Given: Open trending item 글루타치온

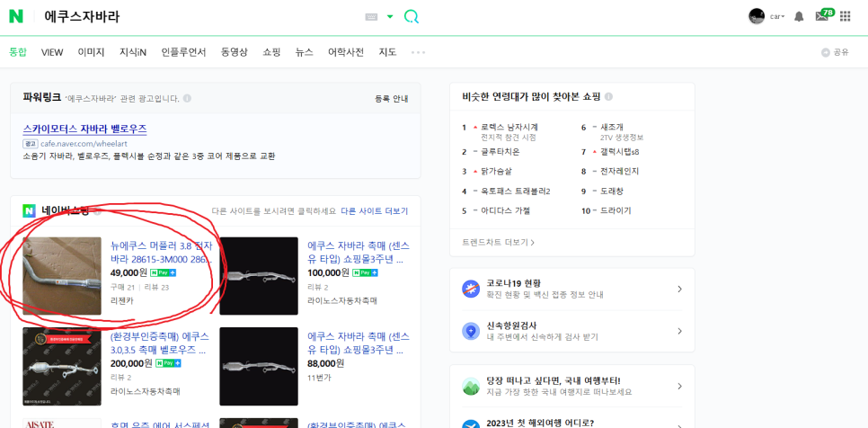Looking at the screenshot, I should [500, 151].
